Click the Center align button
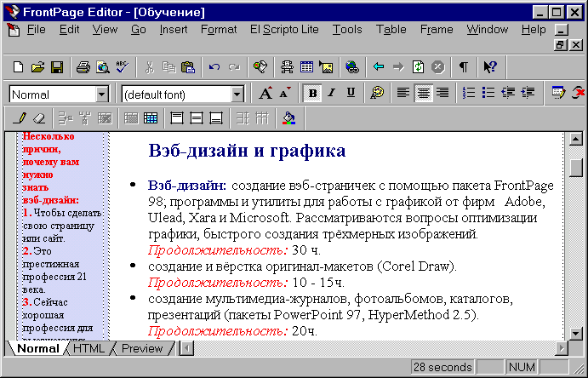This screenshot has height=378, width=588. [x=423, y=93]
